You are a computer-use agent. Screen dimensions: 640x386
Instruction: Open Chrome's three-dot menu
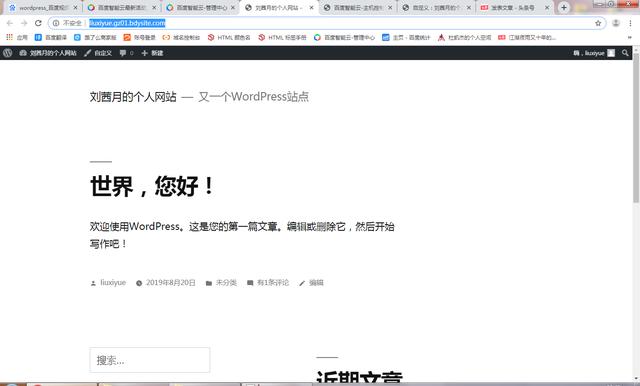[x=631, y=23]
